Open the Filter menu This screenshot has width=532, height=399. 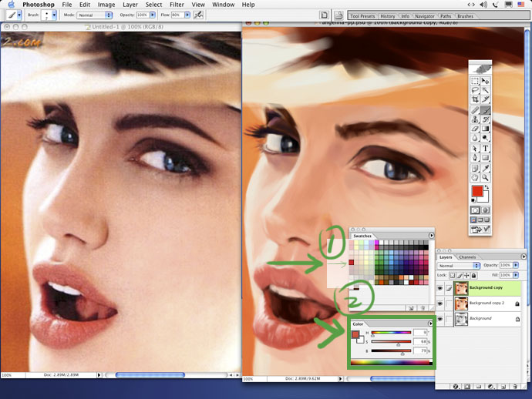(x=177, y=5)
